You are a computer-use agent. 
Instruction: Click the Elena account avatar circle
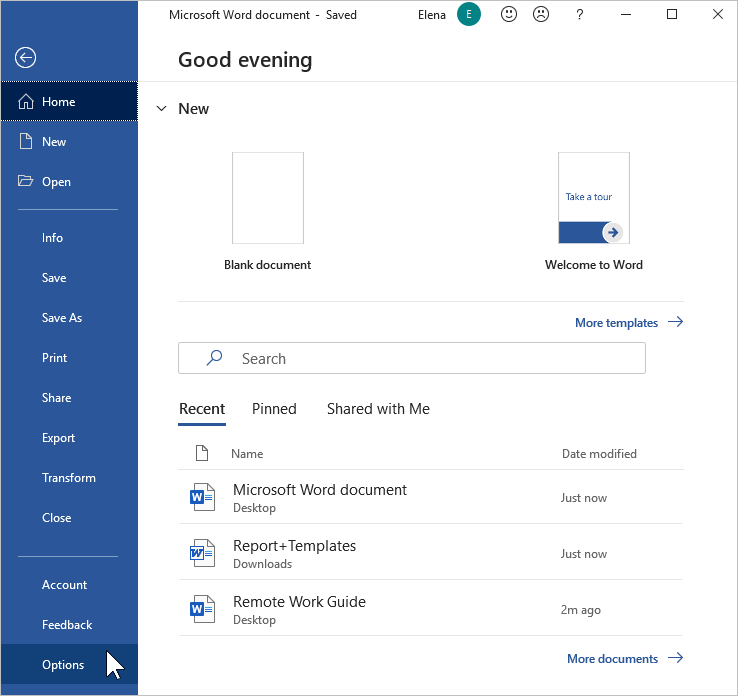tap(468, 15)
